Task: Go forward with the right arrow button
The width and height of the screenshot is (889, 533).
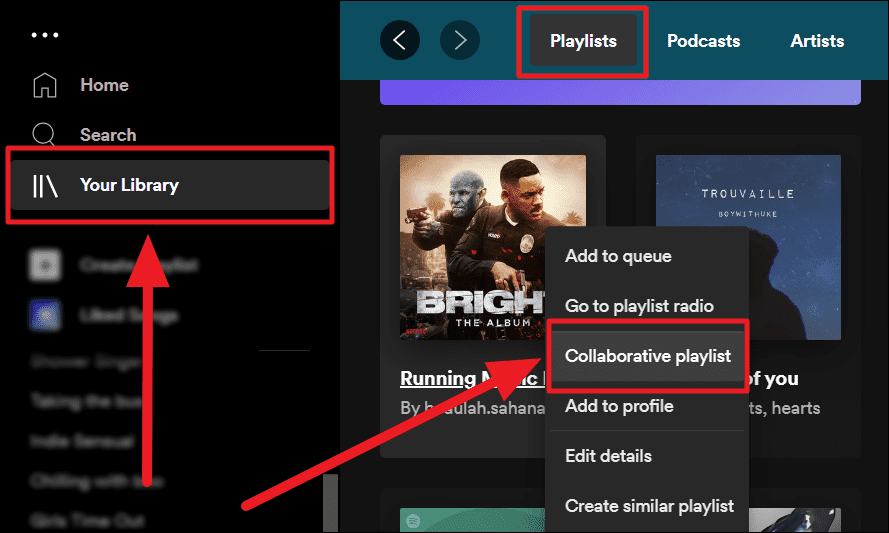Action: (460, 40)
